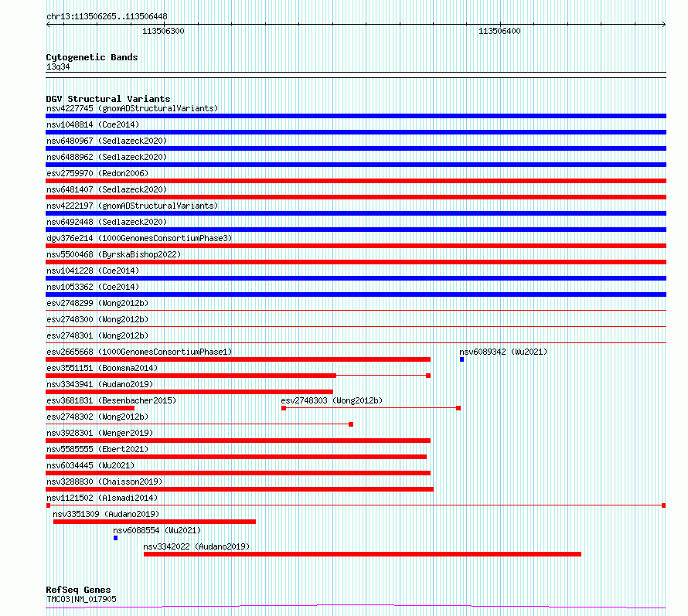Select the nsv6089342 (Wu2021) label
The height and width of the screenshot is (616, 688).
[x=503, y=352]
